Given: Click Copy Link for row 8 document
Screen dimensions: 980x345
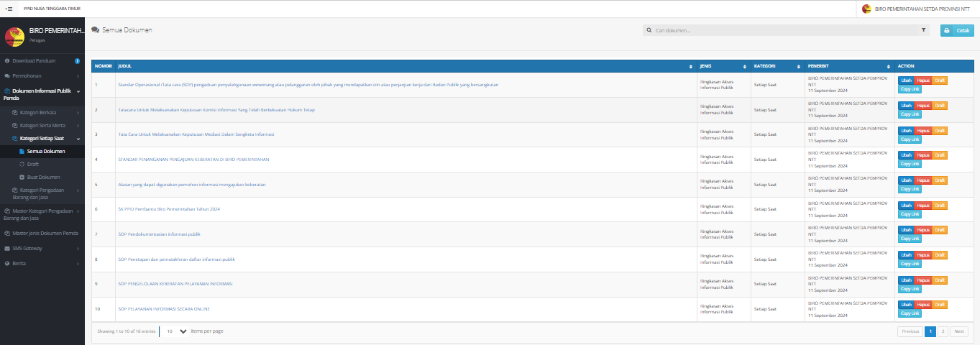Looking at the screenshot, I should [910, 264].
